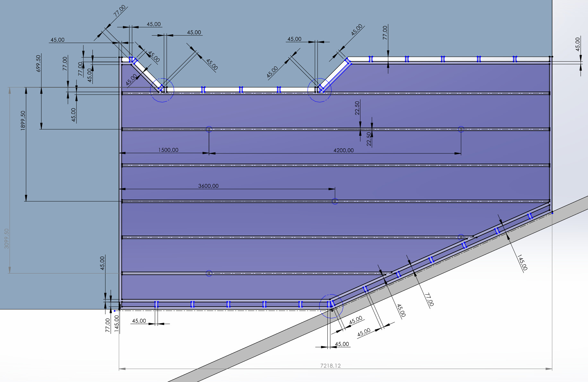Pick the 699,50 vertical dimension label

click(x=39, y=63)
